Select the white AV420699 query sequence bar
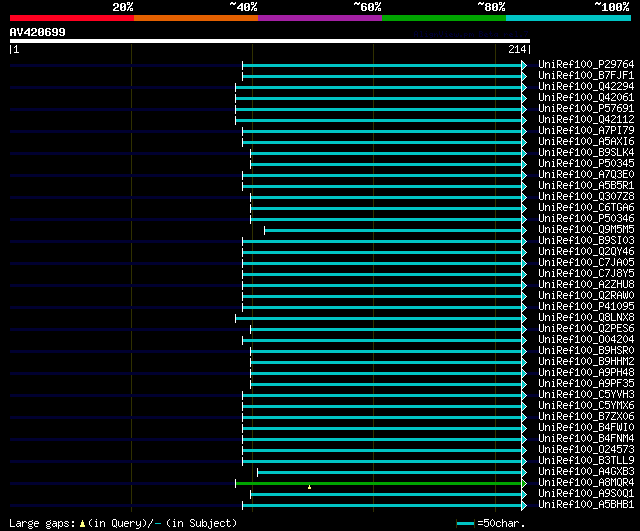This screenshot has width=640, height=531. click(x=270, y=41)
